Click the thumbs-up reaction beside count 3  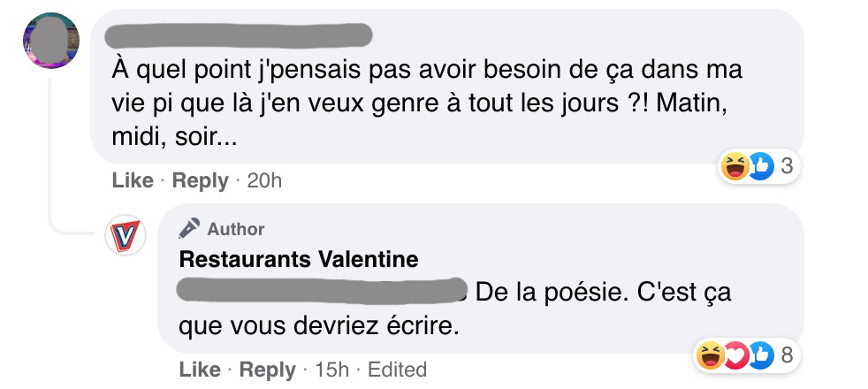click(759, 165)
